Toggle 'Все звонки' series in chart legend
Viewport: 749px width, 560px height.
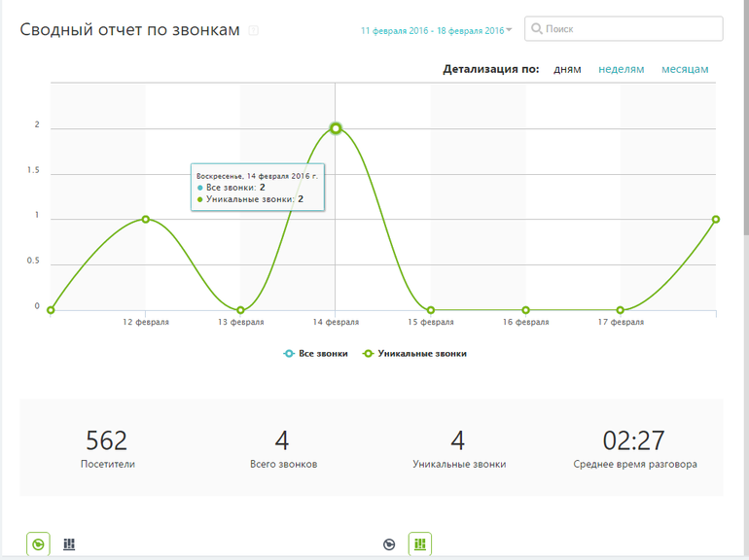tap(315, 354)
